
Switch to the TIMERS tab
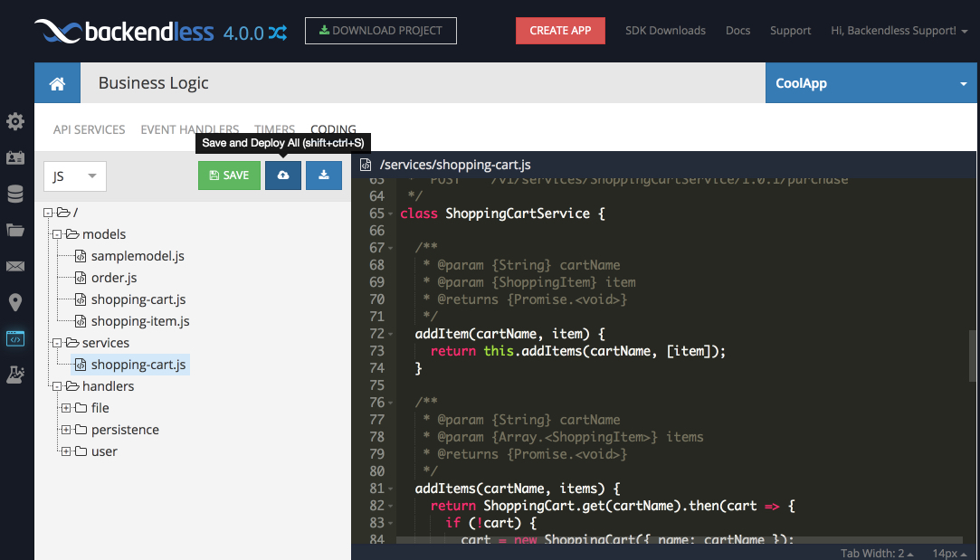pyautogui.click(x=274, y=129)
